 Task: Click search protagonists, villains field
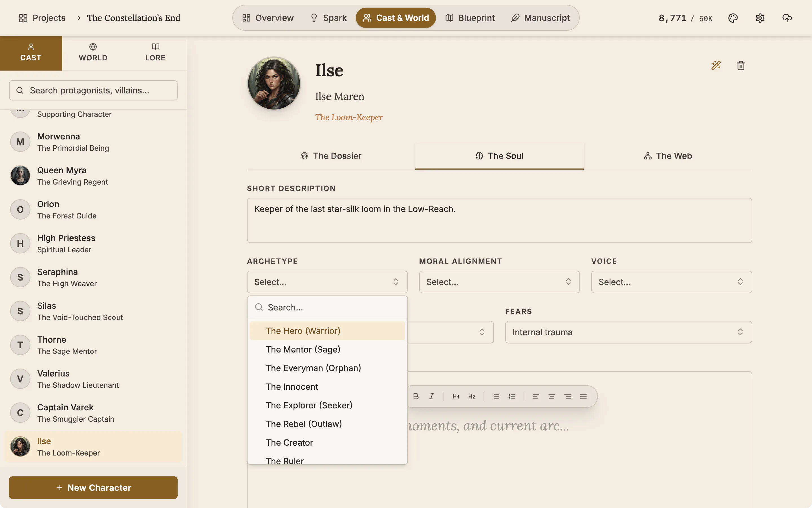[93, 90]
